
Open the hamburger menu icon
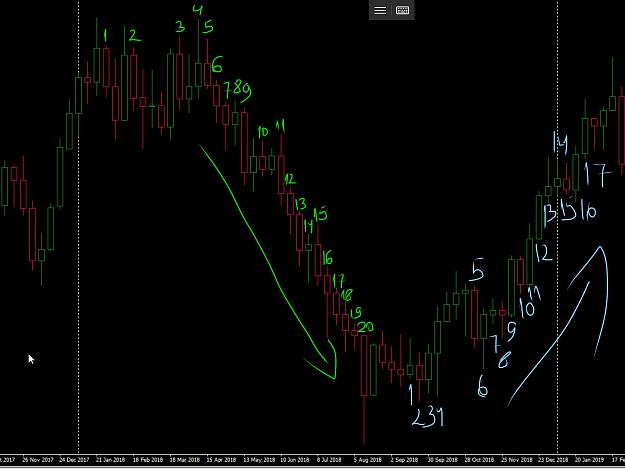pos(380,10)
